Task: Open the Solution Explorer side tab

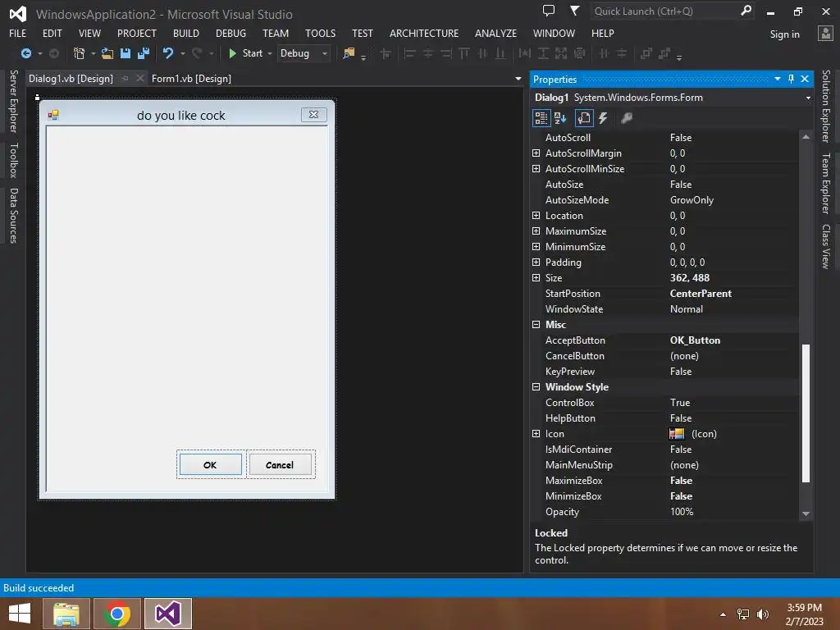Action: [827, 106]
